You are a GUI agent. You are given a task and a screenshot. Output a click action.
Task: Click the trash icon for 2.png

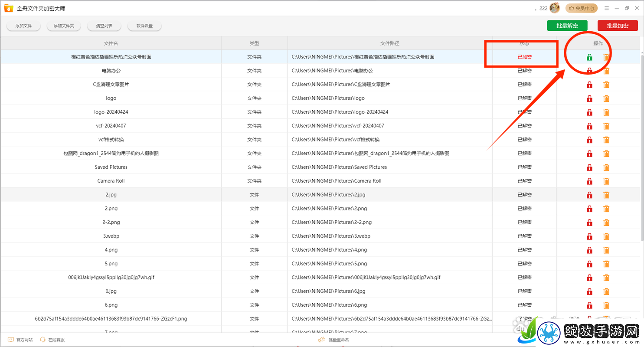(606, 209)
